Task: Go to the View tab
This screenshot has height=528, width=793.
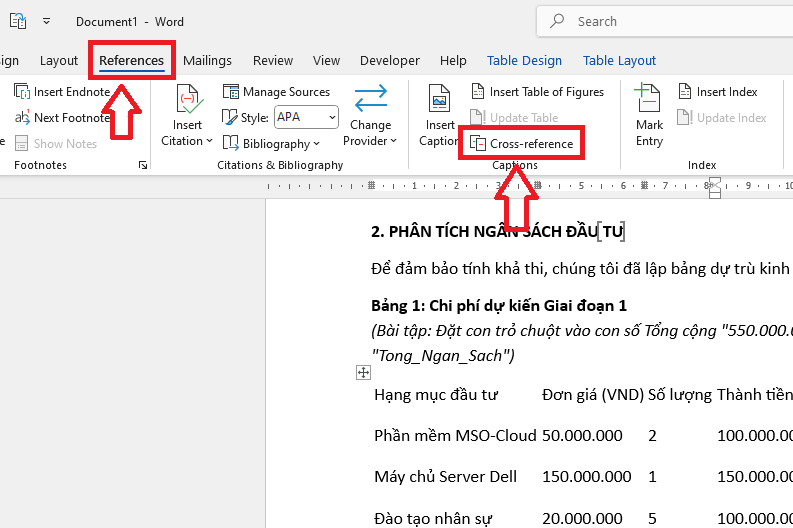Action: tap(326, 61)
